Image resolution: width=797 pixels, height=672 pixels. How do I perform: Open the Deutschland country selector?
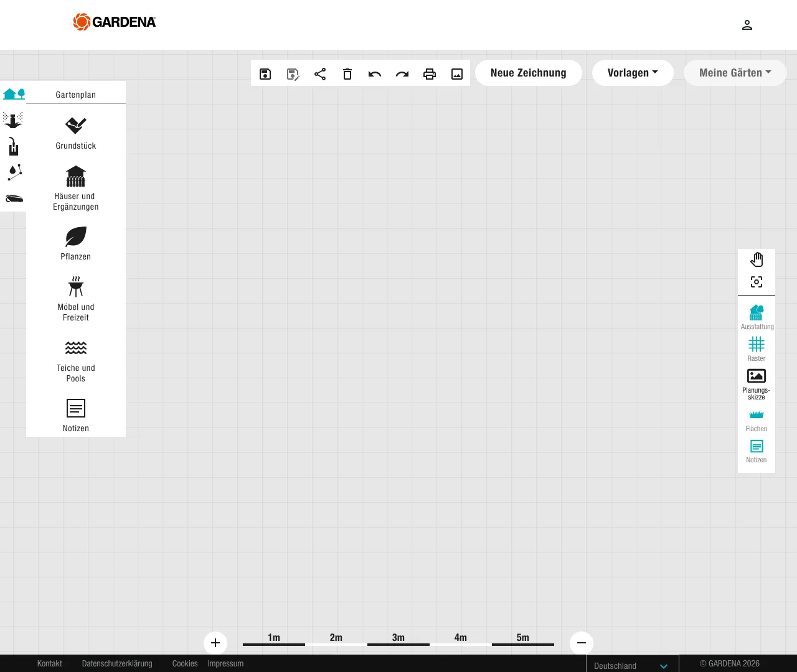(x=631, y=665)
